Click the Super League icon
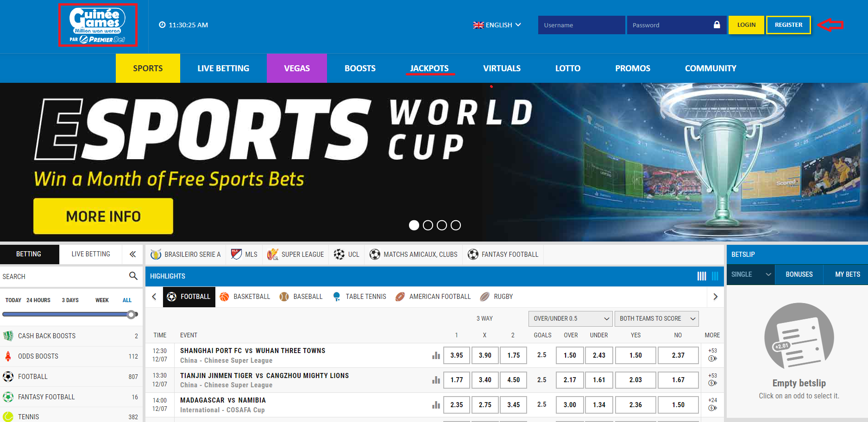The width and height of the screenshot is (868, 422). pos(272,254)
